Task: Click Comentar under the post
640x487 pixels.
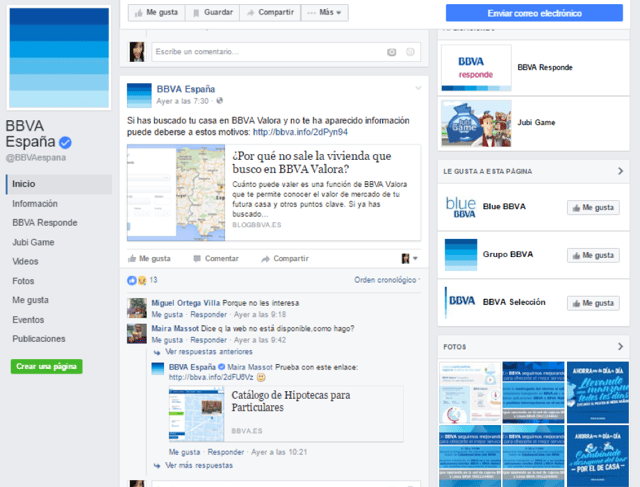Action: point(216,259)
